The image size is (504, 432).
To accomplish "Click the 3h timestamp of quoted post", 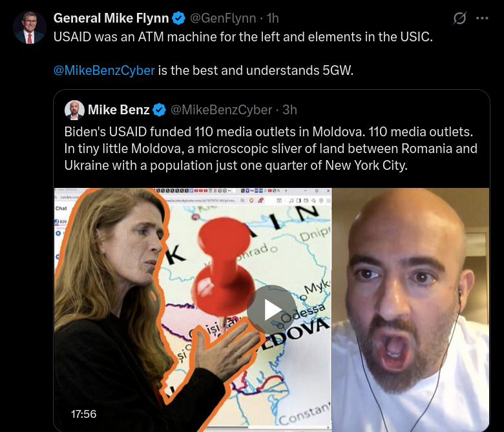I will tap(289, 110).
